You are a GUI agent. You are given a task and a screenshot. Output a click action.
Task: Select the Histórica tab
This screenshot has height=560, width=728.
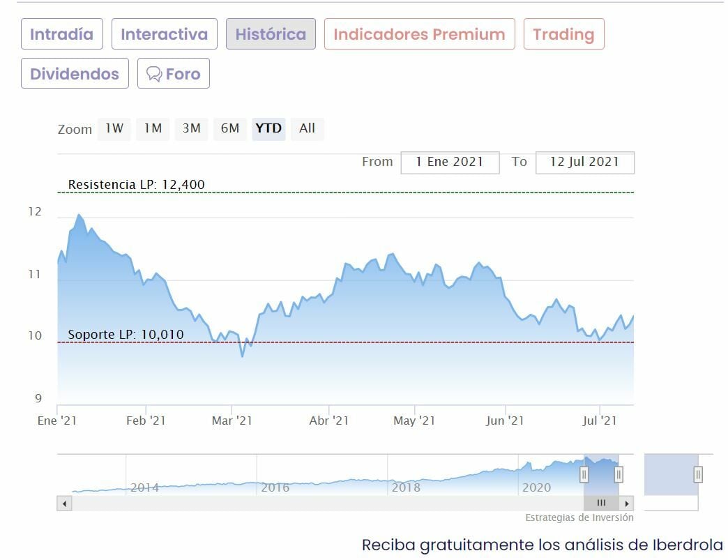(x=271, y=34)
